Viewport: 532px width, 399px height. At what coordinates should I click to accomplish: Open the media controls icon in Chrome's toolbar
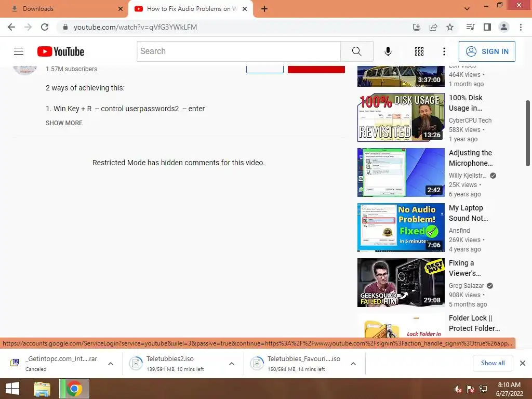470,27
